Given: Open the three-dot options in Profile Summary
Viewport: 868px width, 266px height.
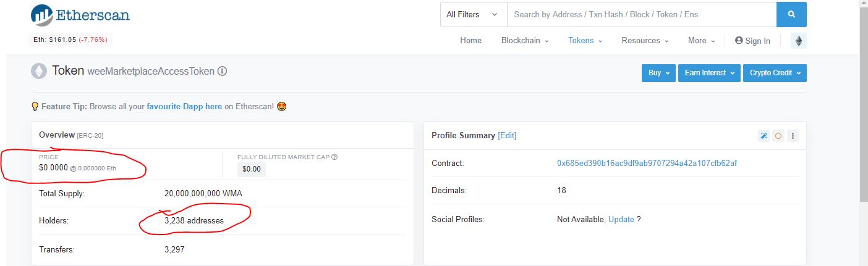Looking at the screenshot, I should point(793,136).
